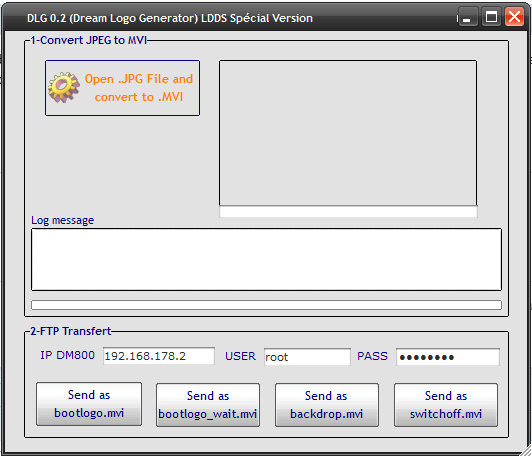Maximize the DLG 0.2 window
The image size is (532, 457).
491,17
